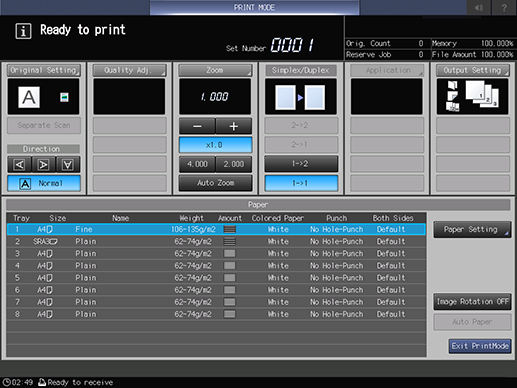Select the rotate-left direction icon
The height and width of the screenshot is (388, 517).
[x=20, y=164]
